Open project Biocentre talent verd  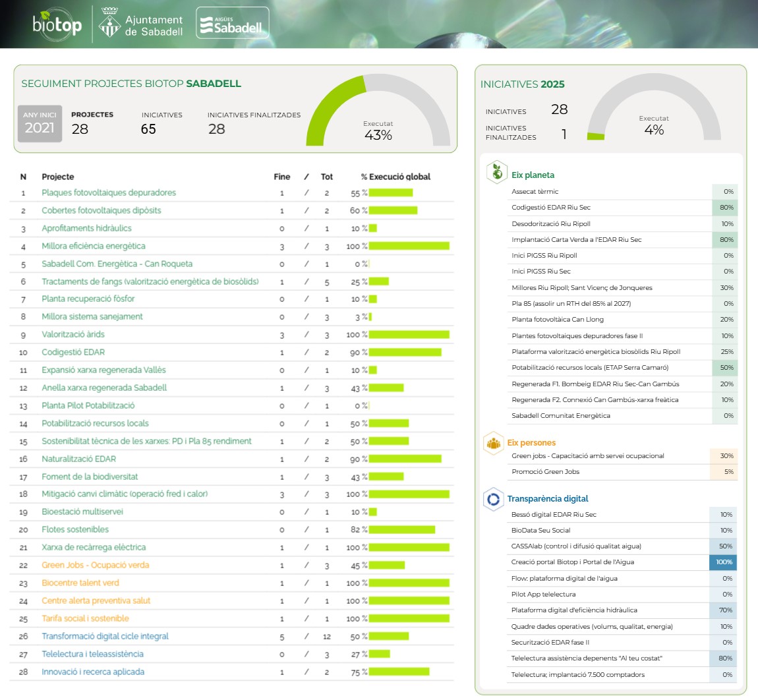click(80, 583)
